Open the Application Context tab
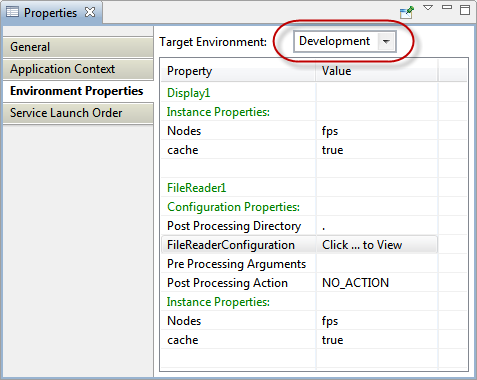 78,69
